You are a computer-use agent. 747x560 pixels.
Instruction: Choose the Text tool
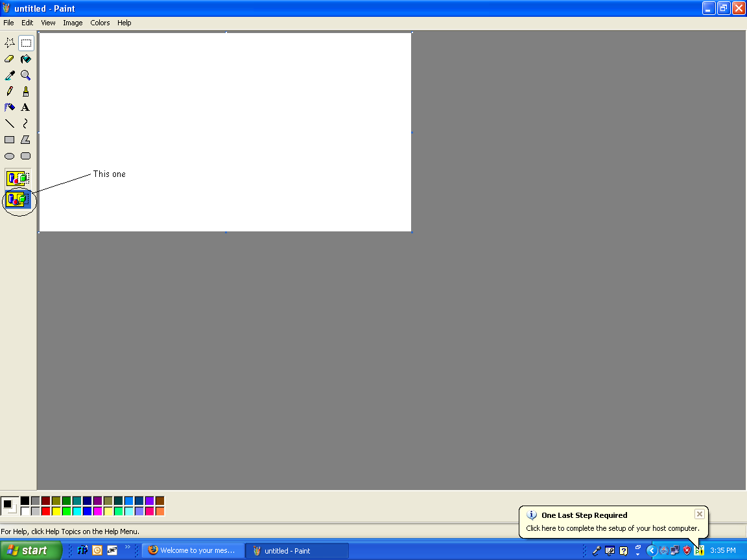(x=25, y=107)
